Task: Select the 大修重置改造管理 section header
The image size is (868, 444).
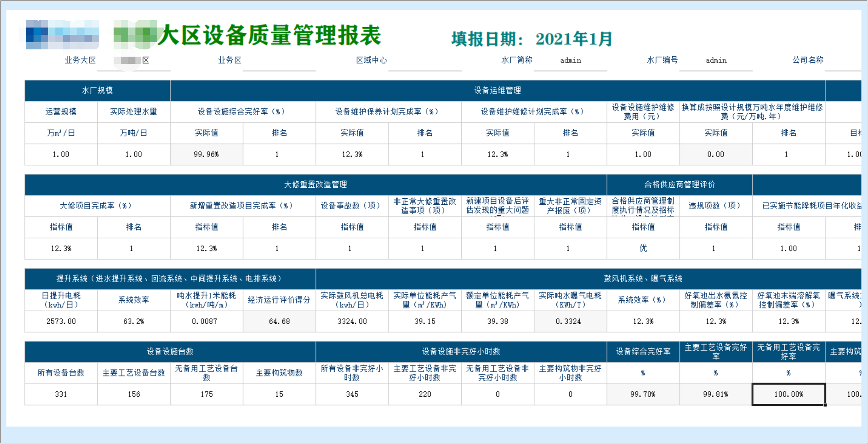Action: point(316,185)
